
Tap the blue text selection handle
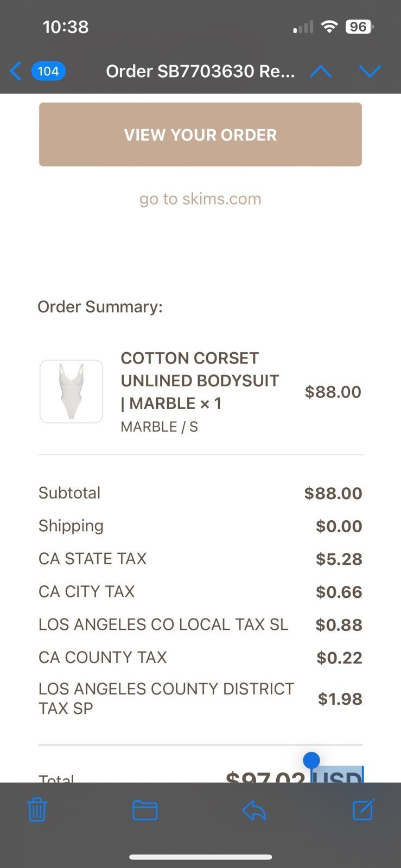(x=311, y=760)
